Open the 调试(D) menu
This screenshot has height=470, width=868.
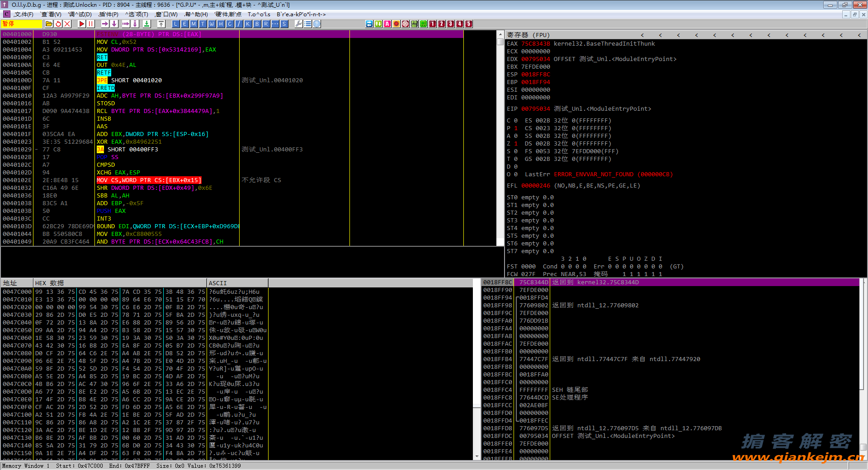click(80, 14)
